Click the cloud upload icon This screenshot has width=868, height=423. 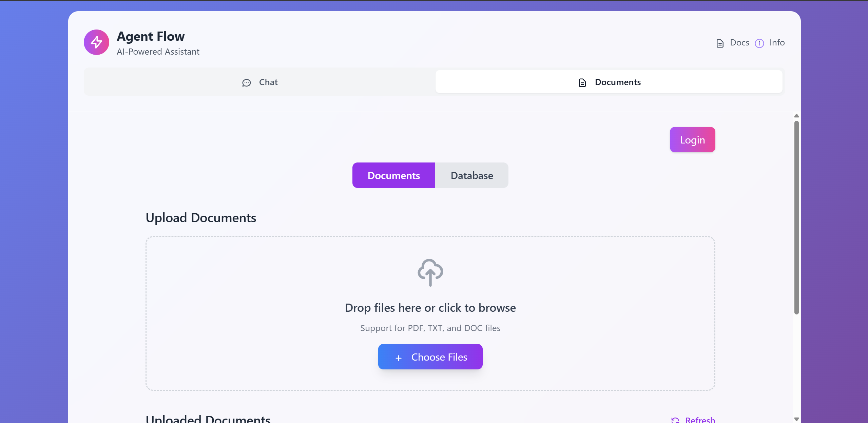click(x=430, y=272)
